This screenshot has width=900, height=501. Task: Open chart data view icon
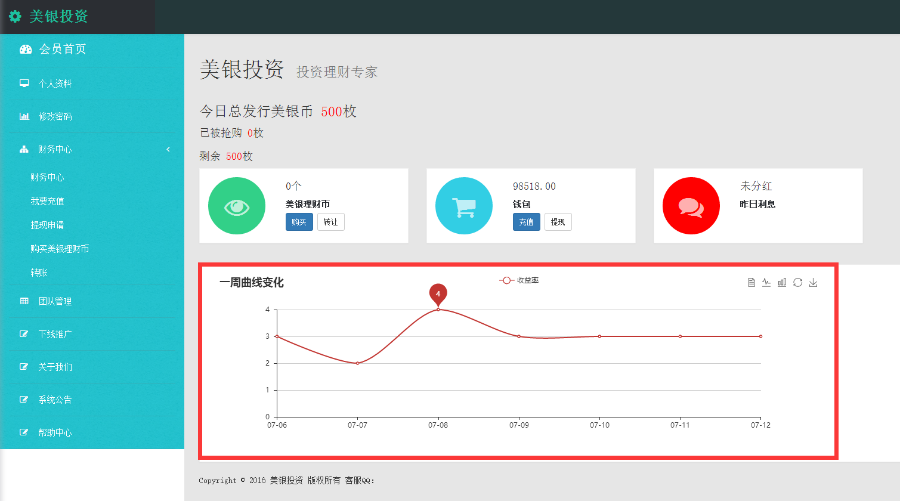pos(751,282)
